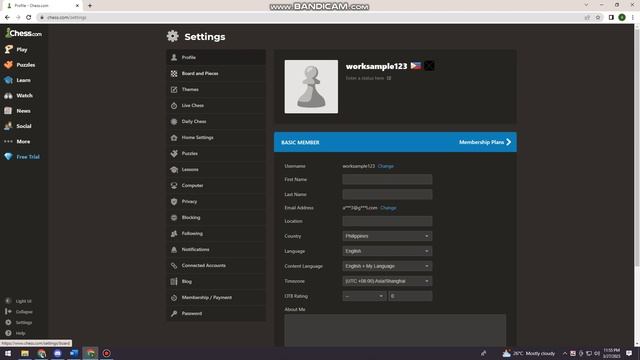Bookmark this page with star icon

point(598,18)
